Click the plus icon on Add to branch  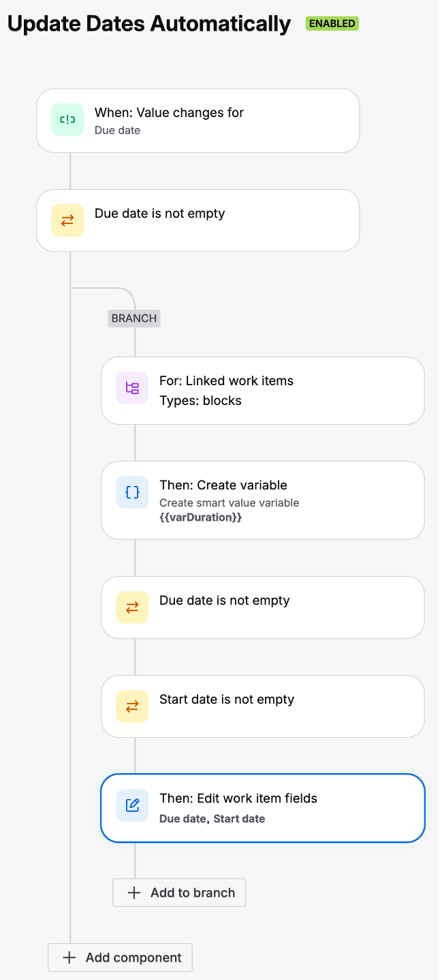133,892
